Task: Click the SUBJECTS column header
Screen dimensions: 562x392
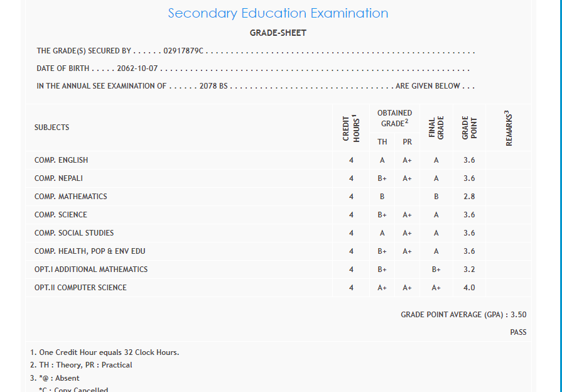Action: pos(52,128)
